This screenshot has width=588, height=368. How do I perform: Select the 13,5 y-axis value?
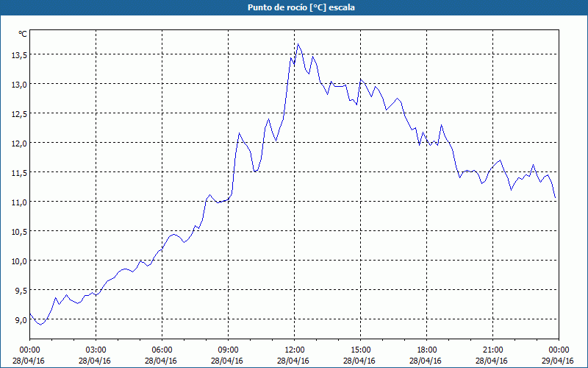(x=19, y=54)
